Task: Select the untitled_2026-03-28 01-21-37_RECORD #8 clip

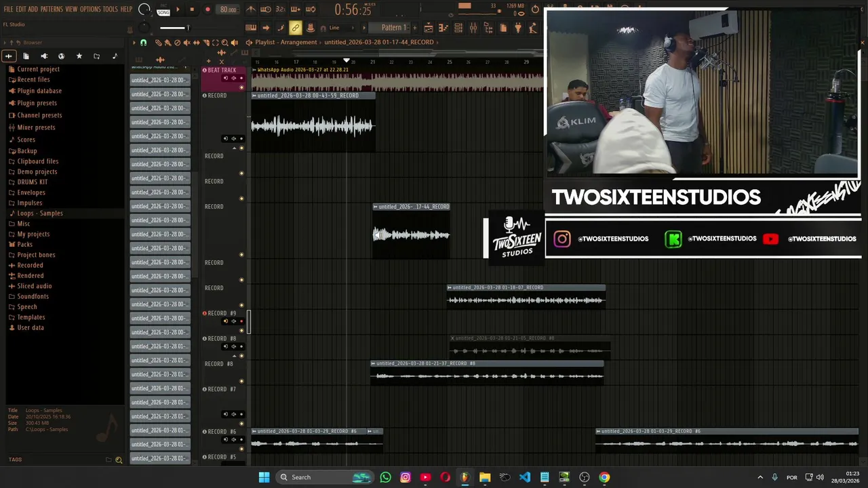Action: click(487, 371)
